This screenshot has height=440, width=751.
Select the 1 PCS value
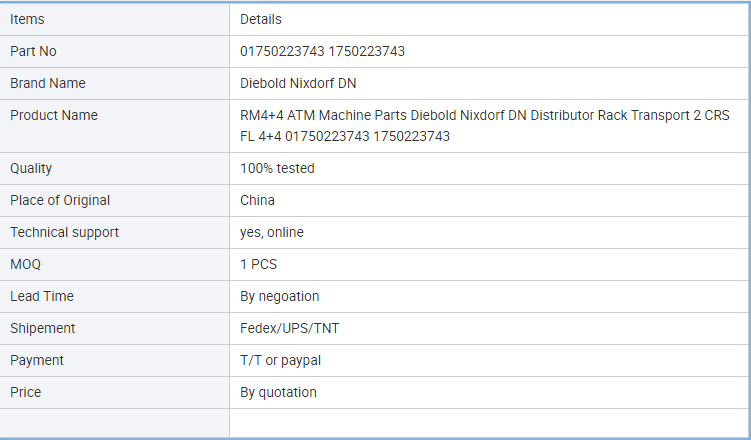point(259,264)
